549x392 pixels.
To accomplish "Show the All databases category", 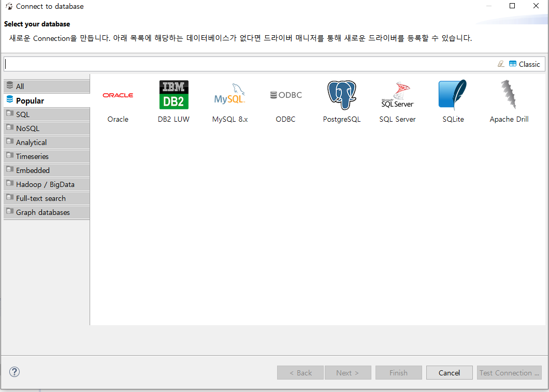I will pos(47,86).
